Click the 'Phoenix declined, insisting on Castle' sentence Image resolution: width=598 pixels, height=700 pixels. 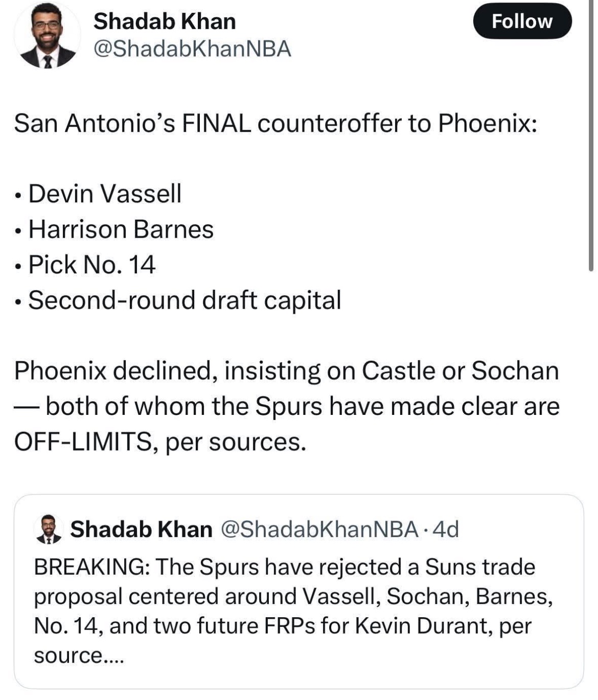[x=286, y=371]
